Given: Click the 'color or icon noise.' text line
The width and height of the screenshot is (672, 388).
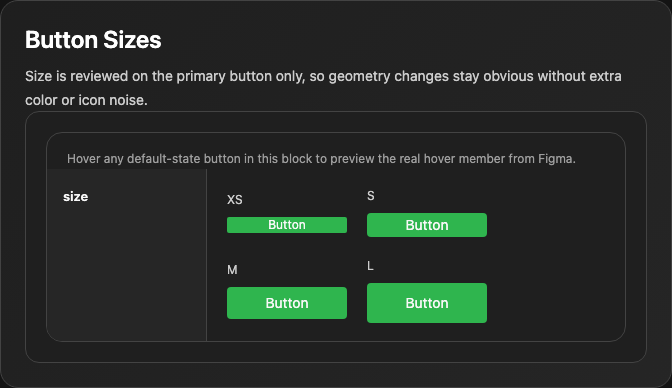Looking at the screenshot, I should (x=86, y=100).
